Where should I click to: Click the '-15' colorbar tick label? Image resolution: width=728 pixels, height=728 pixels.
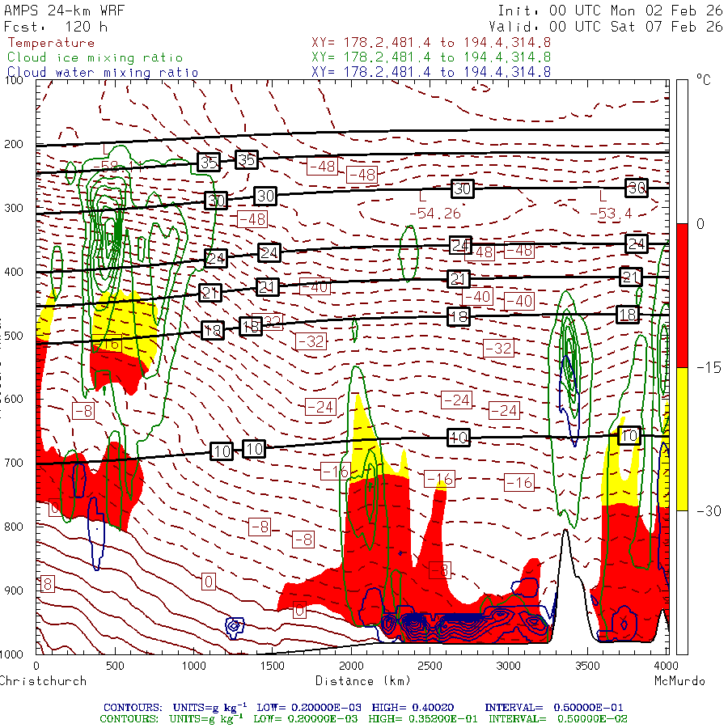[709, 368]
